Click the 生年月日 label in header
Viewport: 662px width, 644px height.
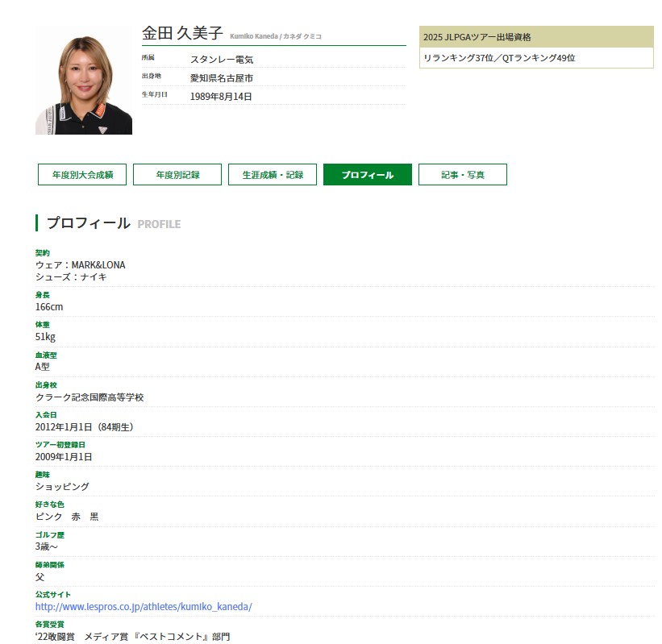(x=155, y=94)
